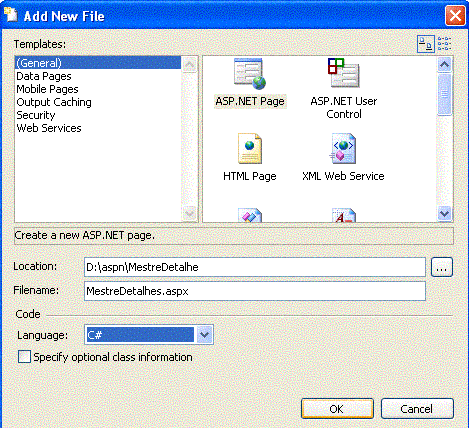Click the template pane scrollbar thumb
Image resolution: width=469 pixels, height=428 pixels.
445,94
